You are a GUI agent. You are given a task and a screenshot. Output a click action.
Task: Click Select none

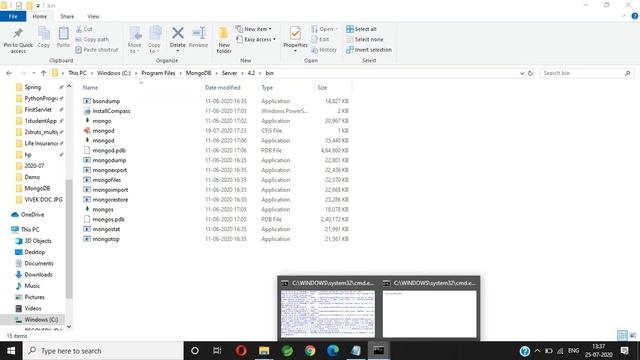364,39
